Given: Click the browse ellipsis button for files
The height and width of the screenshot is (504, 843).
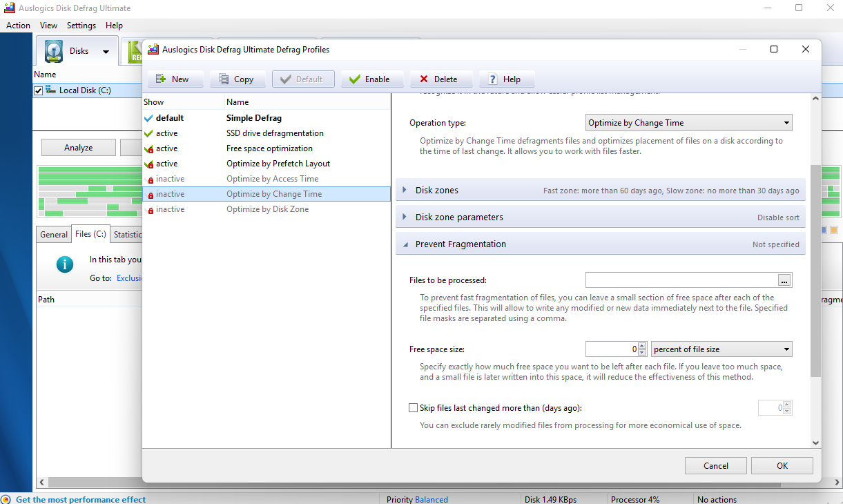Looking at the screenshot, I should click(x=784, y=280).
